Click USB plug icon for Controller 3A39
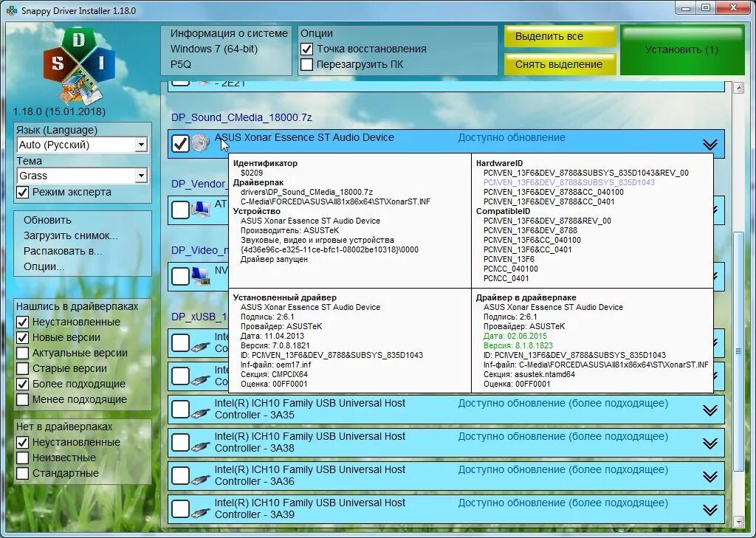 pyautogui.click(x=201, y=512)
